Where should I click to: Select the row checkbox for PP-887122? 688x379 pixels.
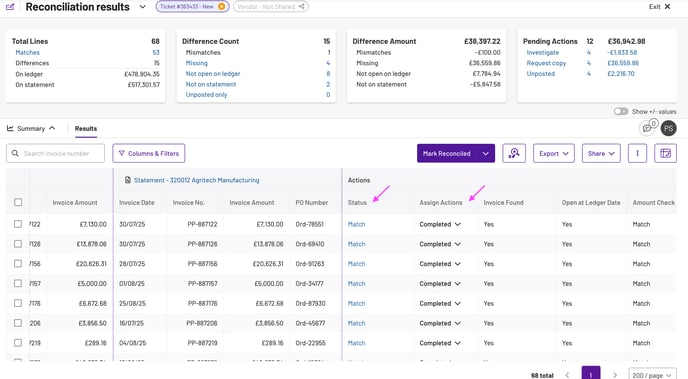18,224
